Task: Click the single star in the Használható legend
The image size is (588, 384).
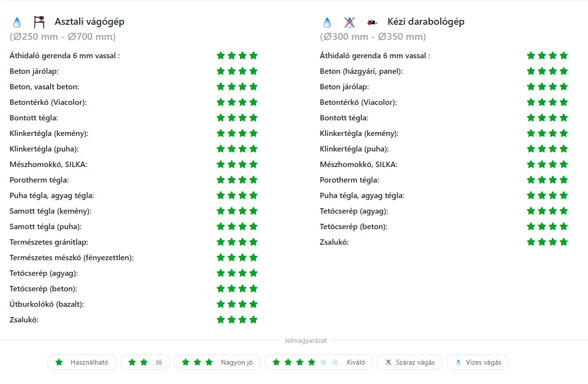Action: [x=59, y=362]
